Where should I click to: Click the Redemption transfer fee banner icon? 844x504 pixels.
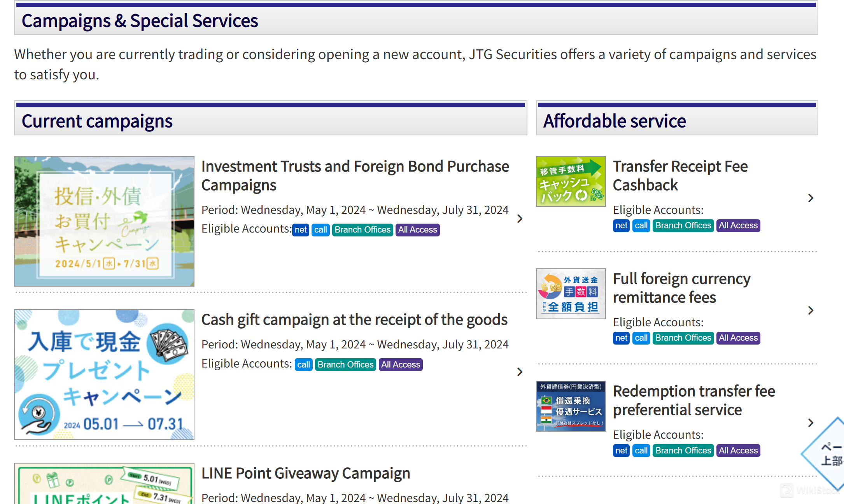[571, 406]
